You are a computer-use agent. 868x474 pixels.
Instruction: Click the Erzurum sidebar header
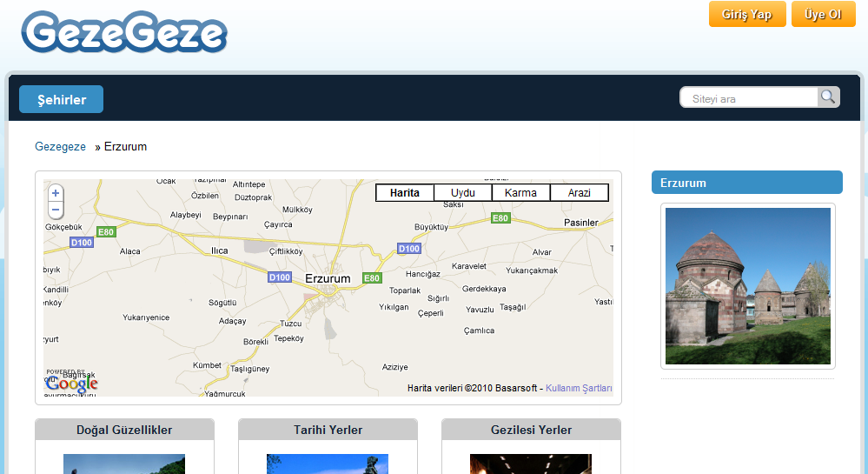tap(746, 183)
